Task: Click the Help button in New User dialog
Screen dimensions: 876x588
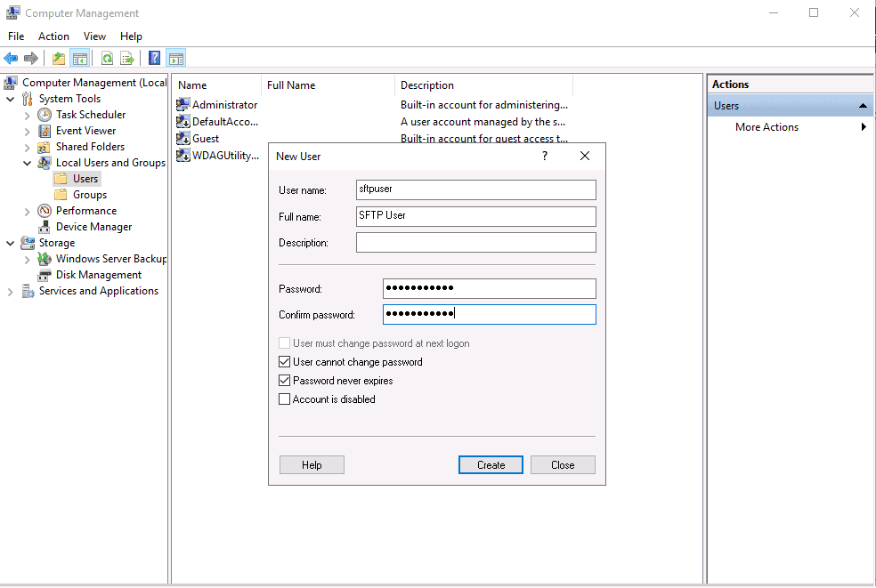Action: click(x=312, y=464)
